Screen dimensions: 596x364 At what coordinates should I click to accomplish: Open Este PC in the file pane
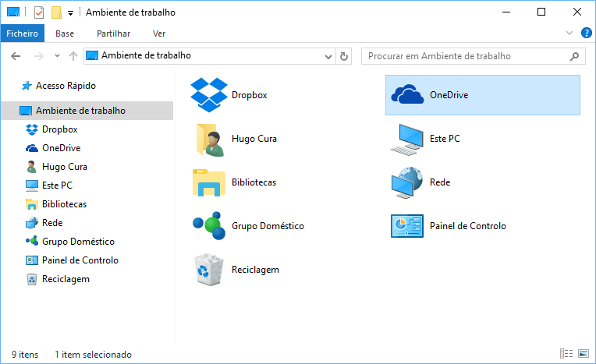click(x=406, y=139)
